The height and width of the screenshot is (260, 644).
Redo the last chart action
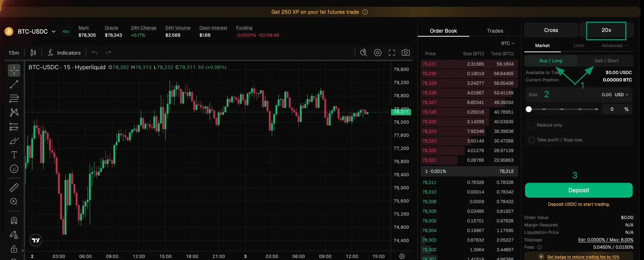click(x=108, y=53)
